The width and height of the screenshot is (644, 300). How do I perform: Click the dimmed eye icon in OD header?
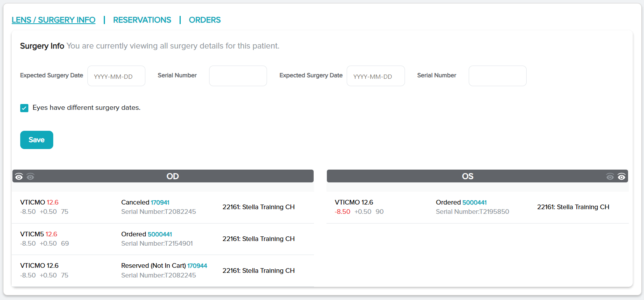30,177
